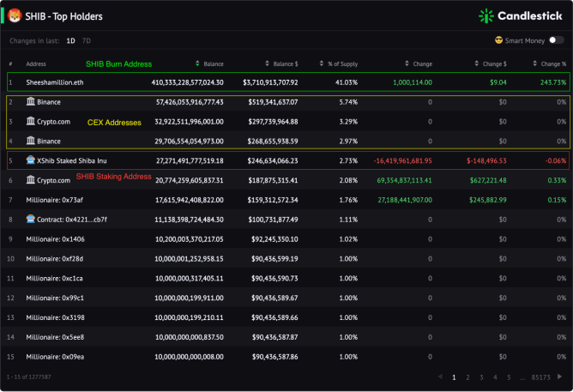Click the Smart Money emoji icon
Viewport: 573px width, 392px height.
tap(498, 40)
